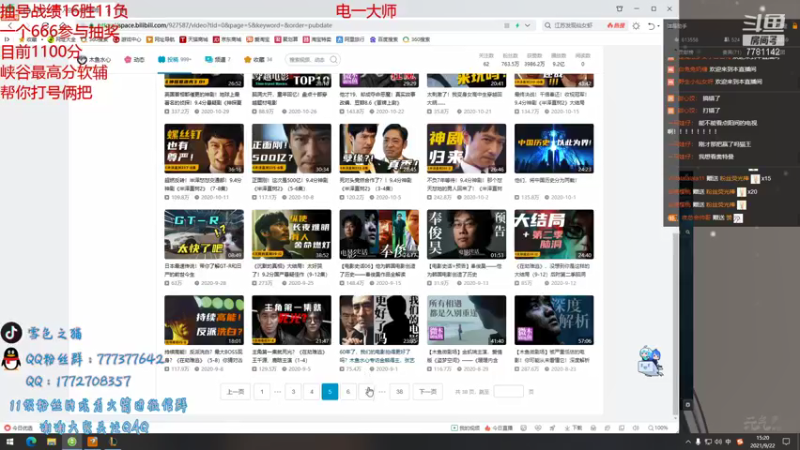Open the 持续高能 反派洗白 video thumbnail
800x450 pixels.
pos(204,320)
